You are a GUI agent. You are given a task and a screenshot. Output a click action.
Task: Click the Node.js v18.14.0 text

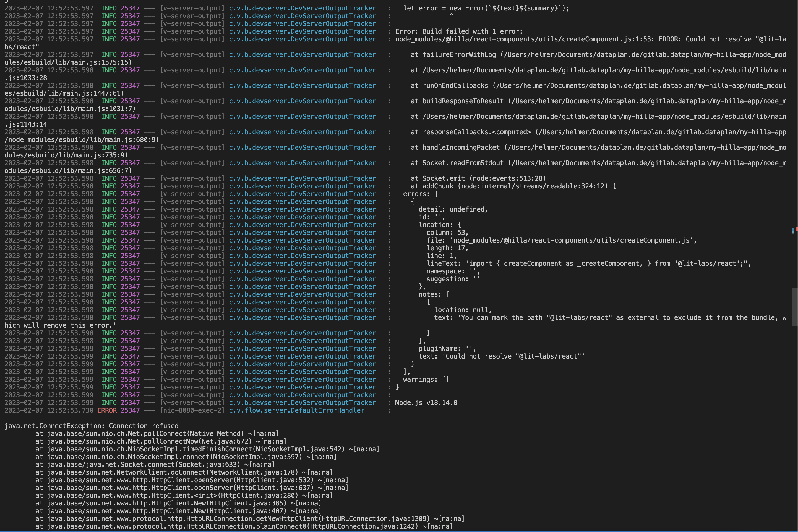coord(426,403)
